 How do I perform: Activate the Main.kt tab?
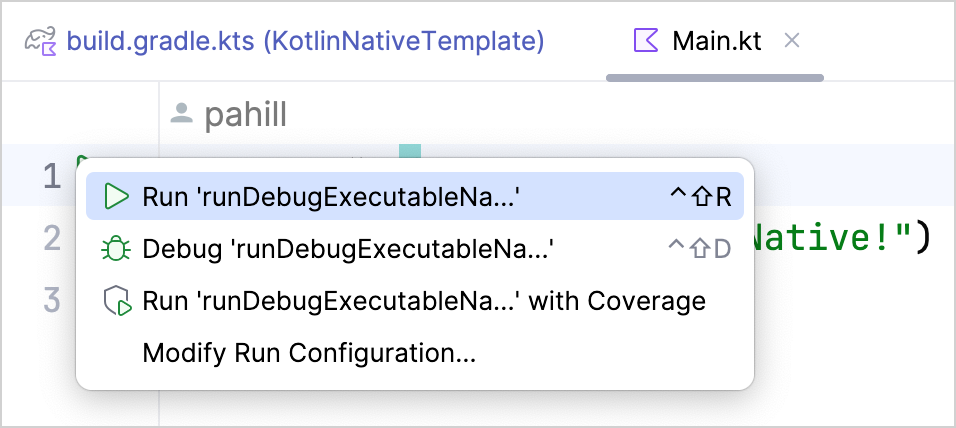[x=716, y=41]
